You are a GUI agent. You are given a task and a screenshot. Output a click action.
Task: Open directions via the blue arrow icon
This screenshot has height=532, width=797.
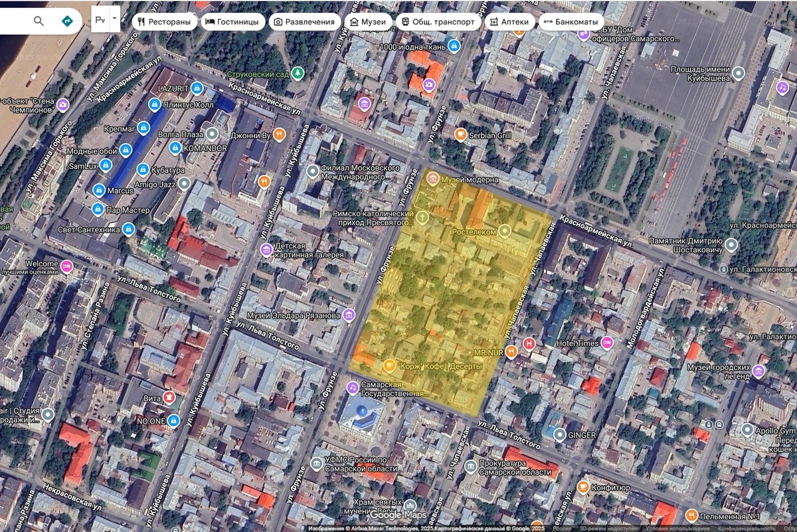[x=67, y=21]
